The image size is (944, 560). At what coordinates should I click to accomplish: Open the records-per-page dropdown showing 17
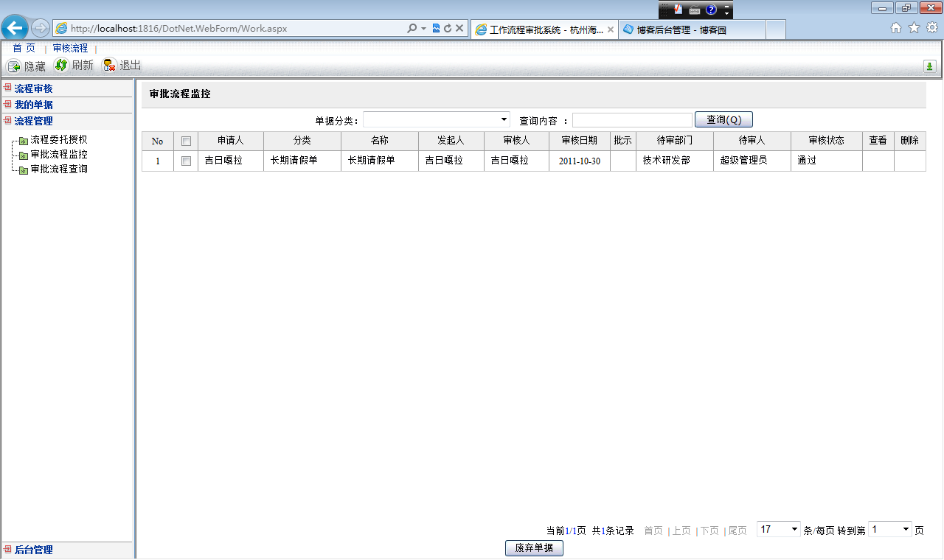click(x=779, y=529)
